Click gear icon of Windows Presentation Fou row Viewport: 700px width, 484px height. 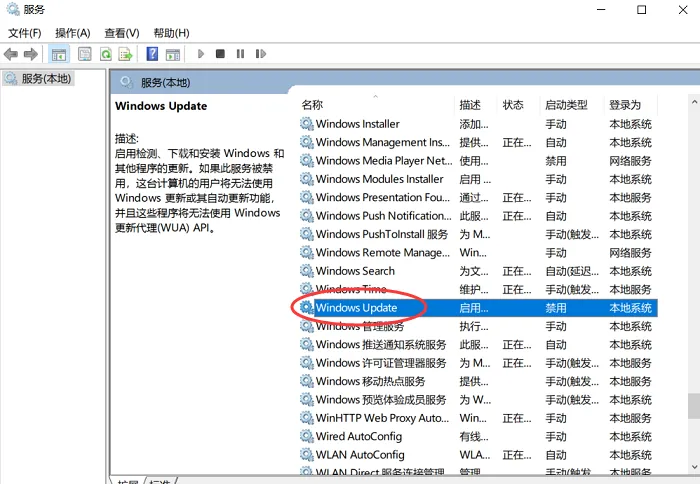(306, 197)
